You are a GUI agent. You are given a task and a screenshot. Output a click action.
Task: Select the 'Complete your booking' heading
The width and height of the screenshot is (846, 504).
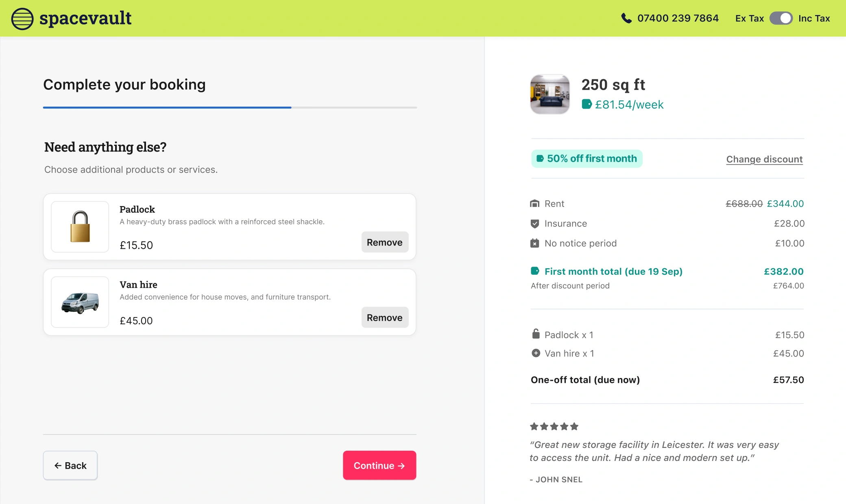pos(124,84)
